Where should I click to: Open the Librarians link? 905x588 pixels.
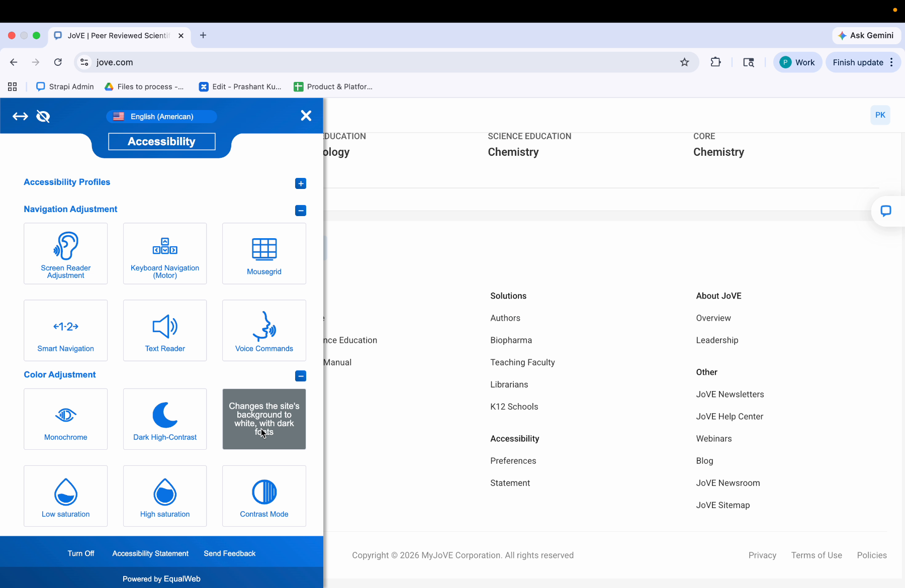(x=509, y=384)
